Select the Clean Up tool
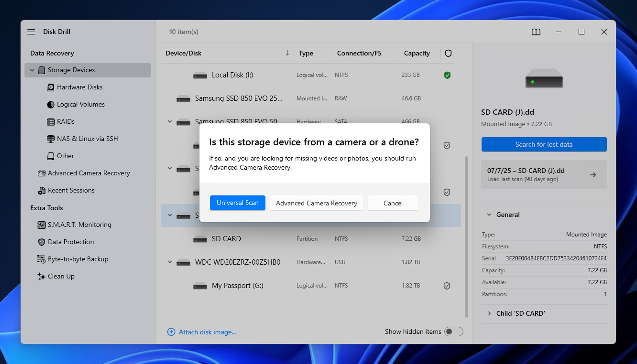637x364 pixels. click(x=61, y=276)
